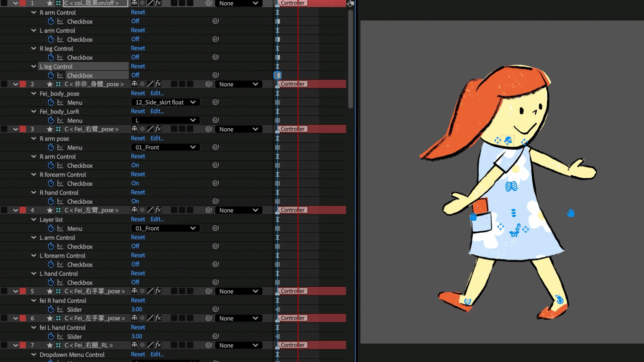644x362 pixels.
Task: Click expression pickwhip for L leg Control Checkbox
Action: pos(216,75)
